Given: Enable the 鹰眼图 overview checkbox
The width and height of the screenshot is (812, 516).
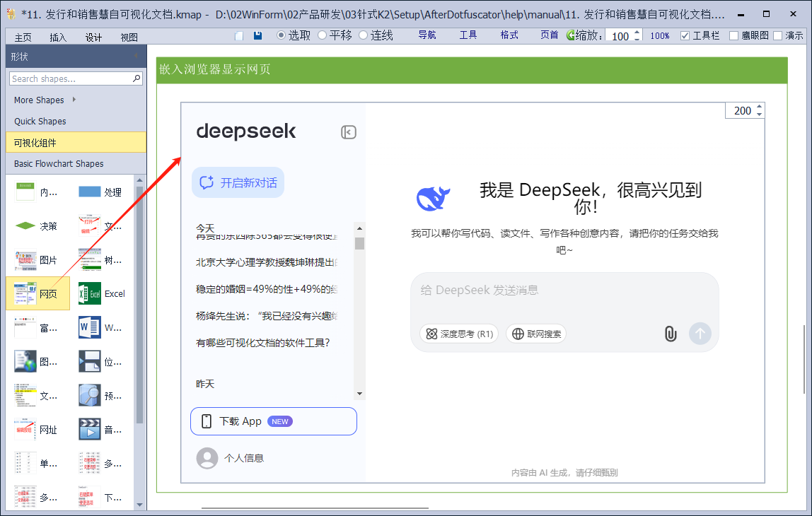Looking at the screenshot, I should click(733, 36).
